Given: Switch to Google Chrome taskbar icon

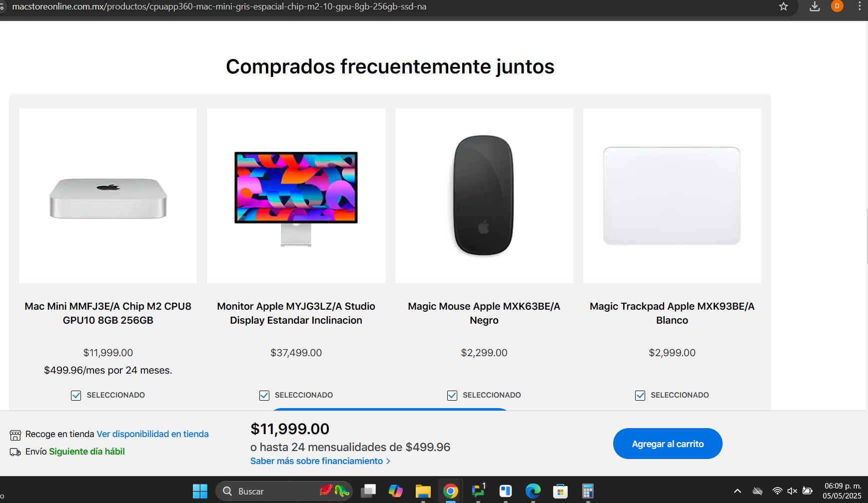Looking at the screenshot, I should pyautogui.click(x=451, y=491).
